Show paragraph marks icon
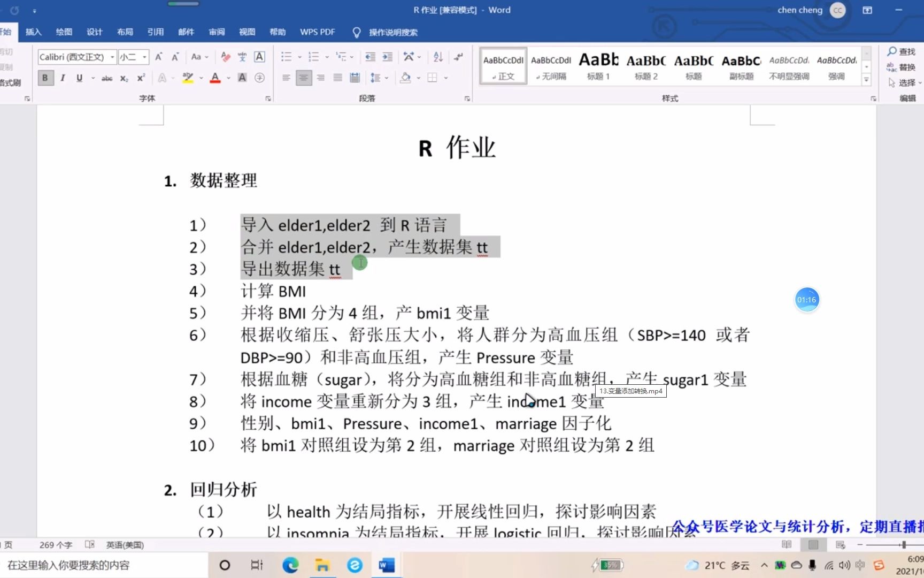 pyautogui.click(x=458, y=56)
